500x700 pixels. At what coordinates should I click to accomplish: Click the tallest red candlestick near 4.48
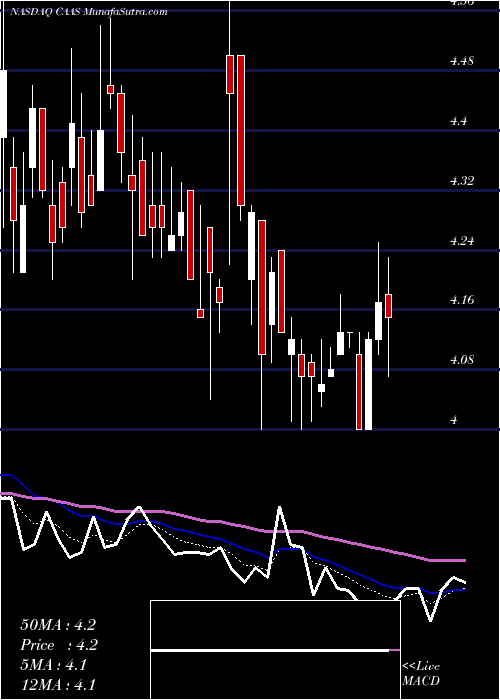241,130
